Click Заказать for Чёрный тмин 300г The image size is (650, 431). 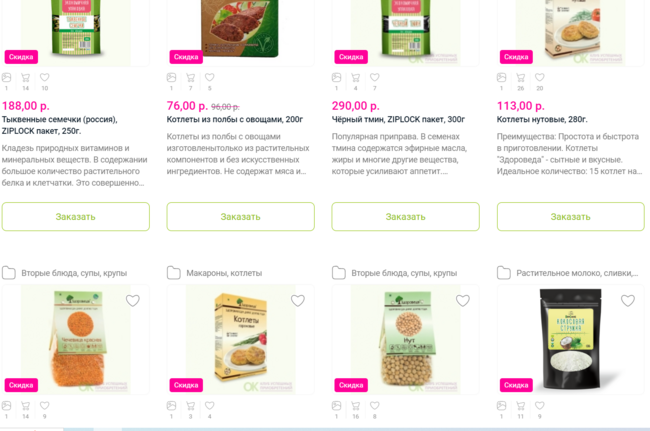click(405, 217)
